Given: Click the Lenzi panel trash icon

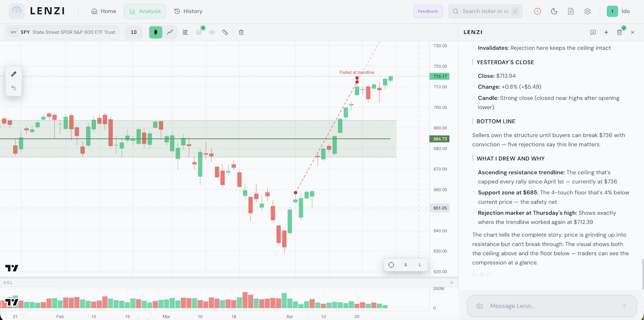Looking at the screenshot, I should [619, 32].
